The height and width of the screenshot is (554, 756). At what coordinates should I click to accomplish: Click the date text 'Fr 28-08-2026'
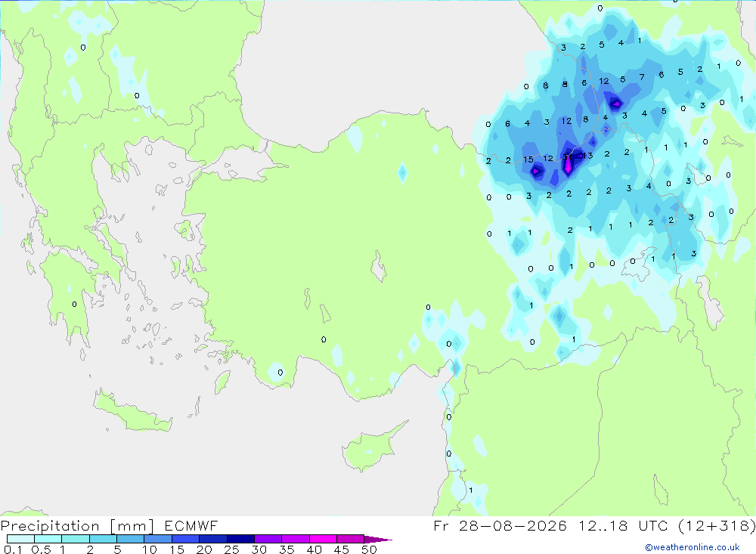click(500, 525)
